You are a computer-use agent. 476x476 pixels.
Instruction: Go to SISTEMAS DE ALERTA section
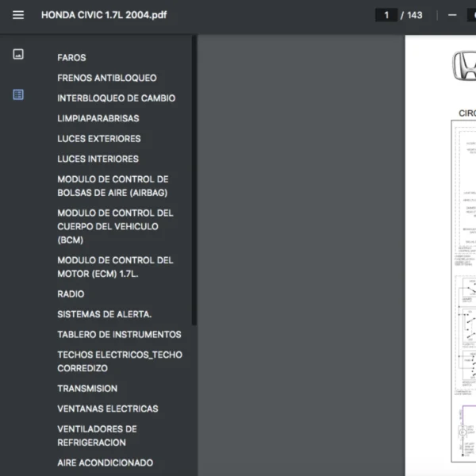[104, 314]
